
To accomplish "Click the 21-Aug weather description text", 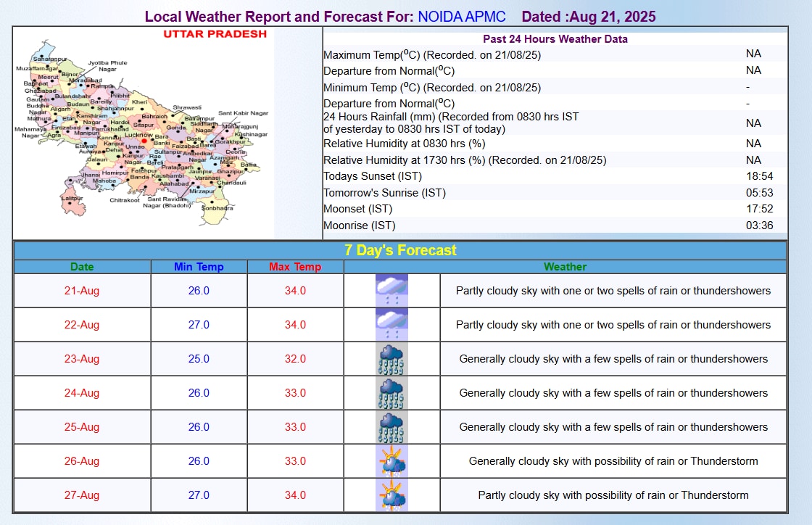I will 613,291.
